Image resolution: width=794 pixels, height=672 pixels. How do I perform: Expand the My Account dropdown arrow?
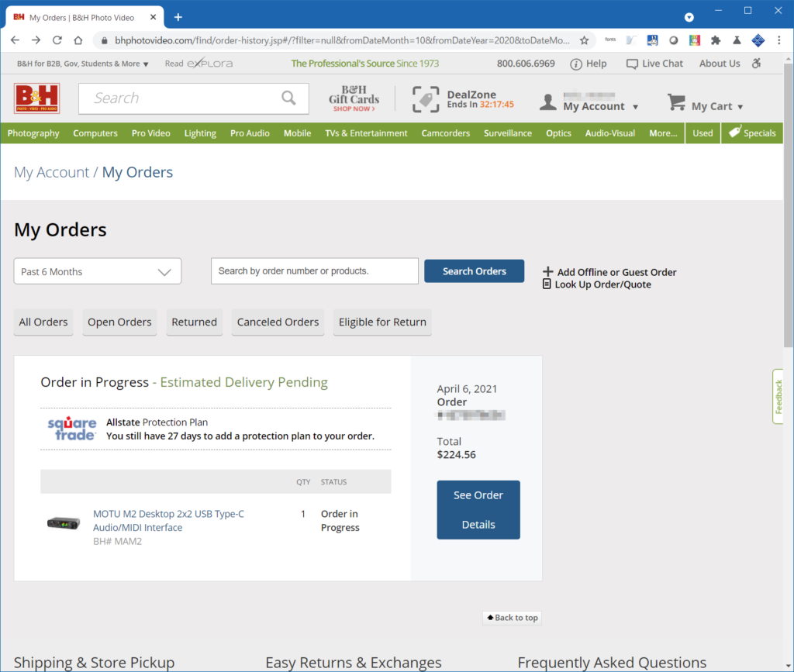point(636,107)
